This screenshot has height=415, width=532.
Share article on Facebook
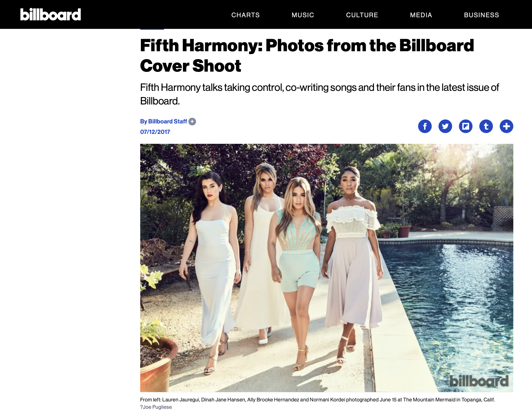tap(425, 126)
